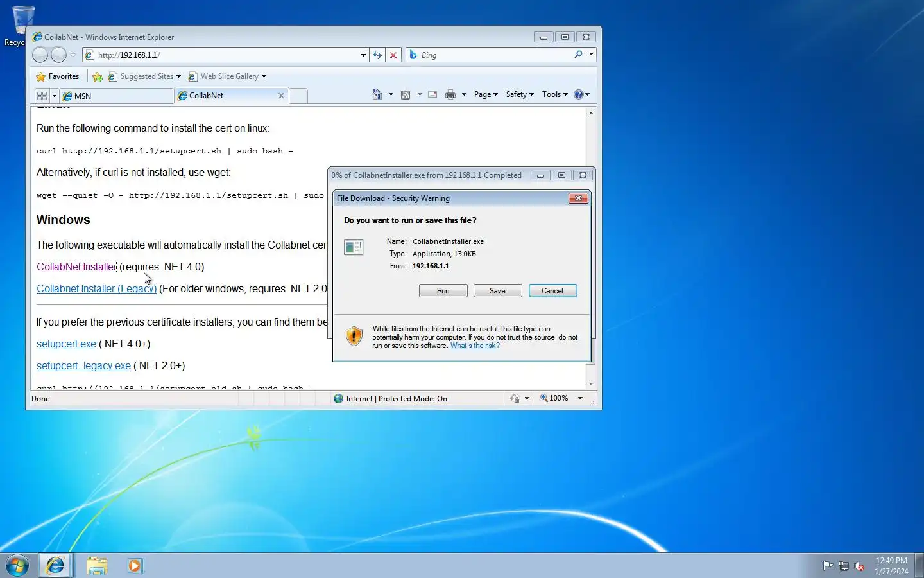Open recent pages dropdown beside Forward button
This screenshot has width=924, height=578.
(x=73, y=55)
